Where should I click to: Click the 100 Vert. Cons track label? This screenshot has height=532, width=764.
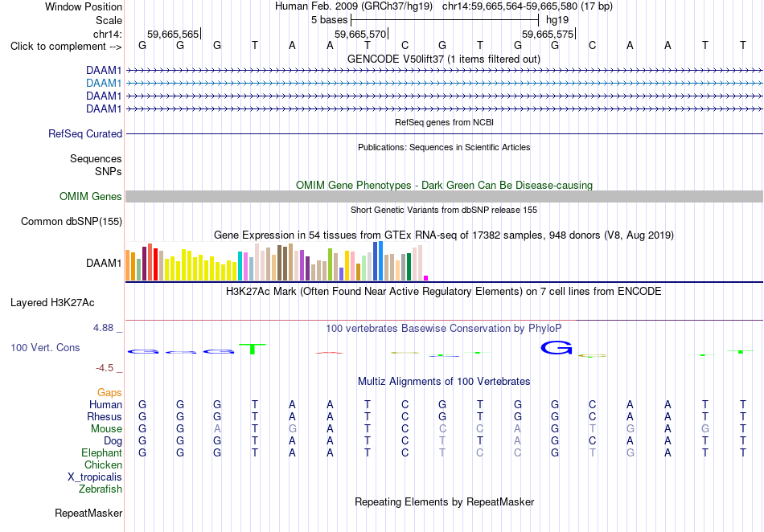(x=45, y=347)
